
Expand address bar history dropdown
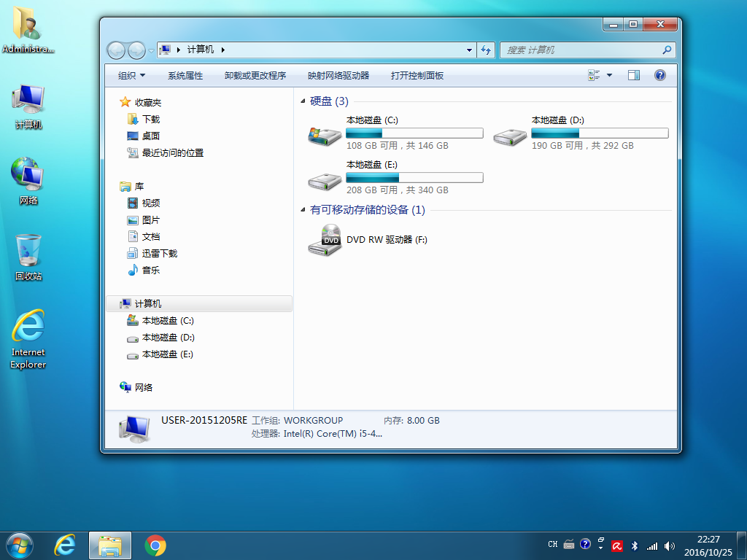[469, 50]
